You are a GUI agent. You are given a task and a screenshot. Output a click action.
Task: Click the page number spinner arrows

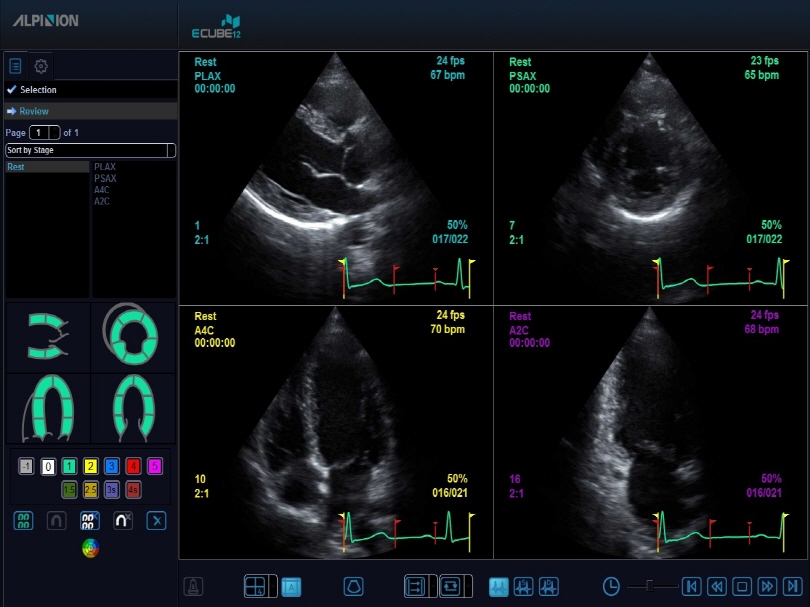coord(55,132)
